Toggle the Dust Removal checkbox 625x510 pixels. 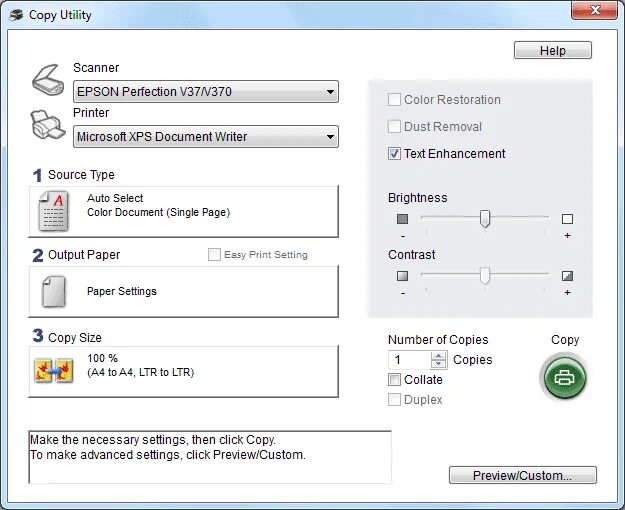[x=394, y=126]
